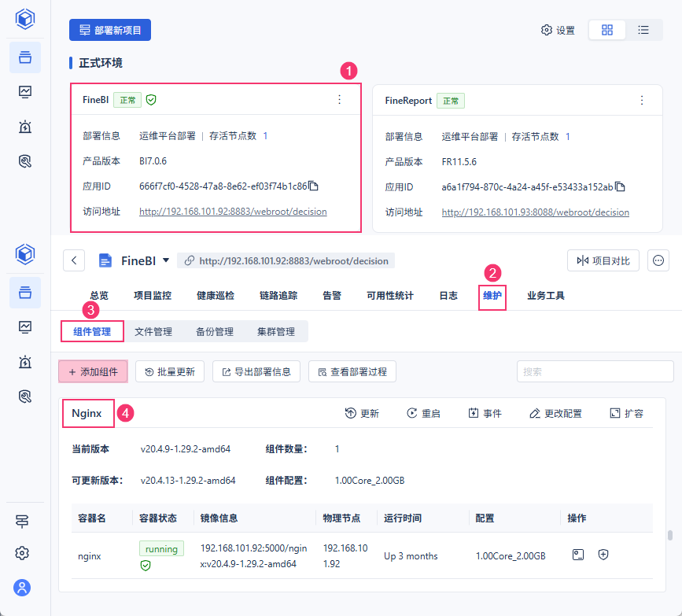The image size is (682, 616).
Task: Open the user avatar icon in sidebar
Action: 22,588
